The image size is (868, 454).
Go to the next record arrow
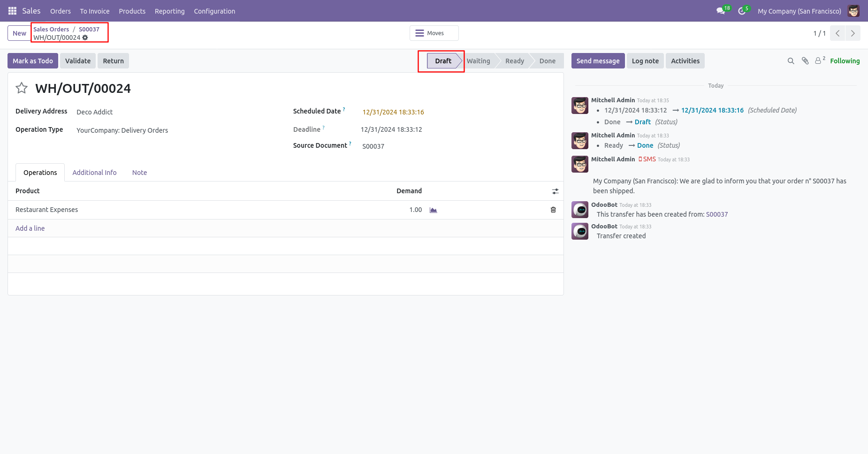853,33
